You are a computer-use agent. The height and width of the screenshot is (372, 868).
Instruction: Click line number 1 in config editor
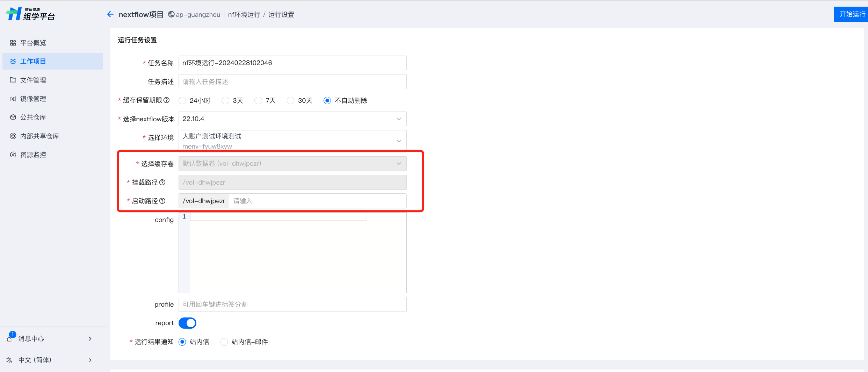pyautogui.click(x=184, y=217)
